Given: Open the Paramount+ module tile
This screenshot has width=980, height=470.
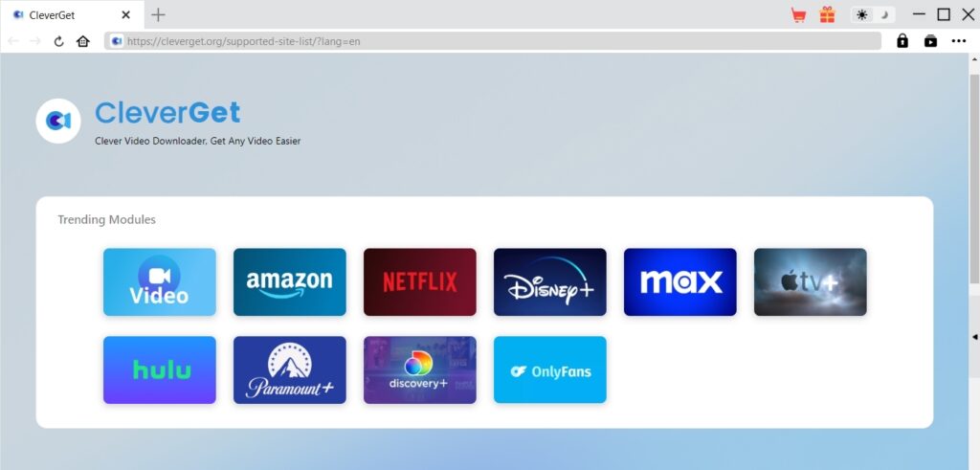Looking at the screenshot, I should click(289, 370).
